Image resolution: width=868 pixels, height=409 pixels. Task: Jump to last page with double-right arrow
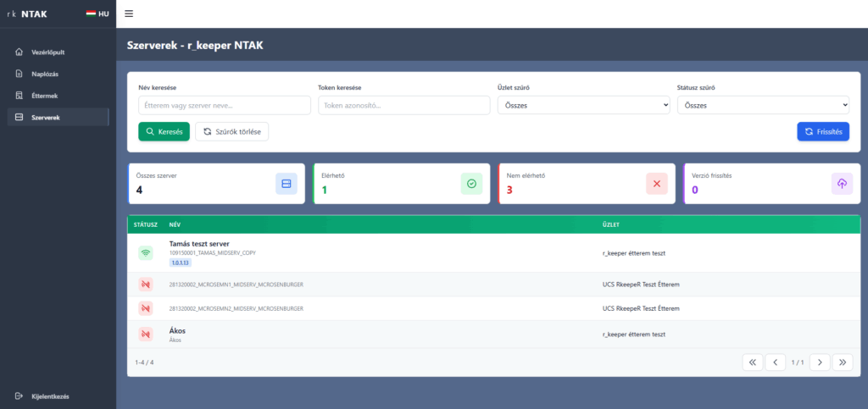(843, 362)
